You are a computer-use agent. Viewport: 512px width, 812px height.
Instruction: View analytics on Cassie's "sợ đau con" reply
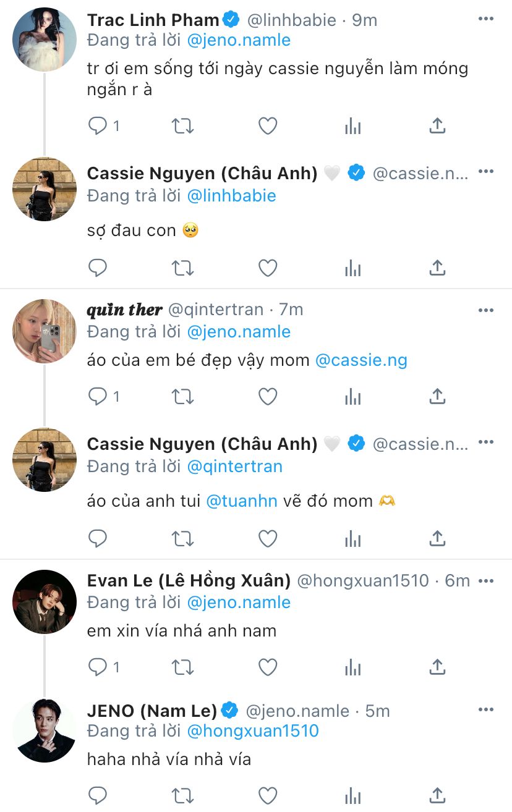click(352, 268)
